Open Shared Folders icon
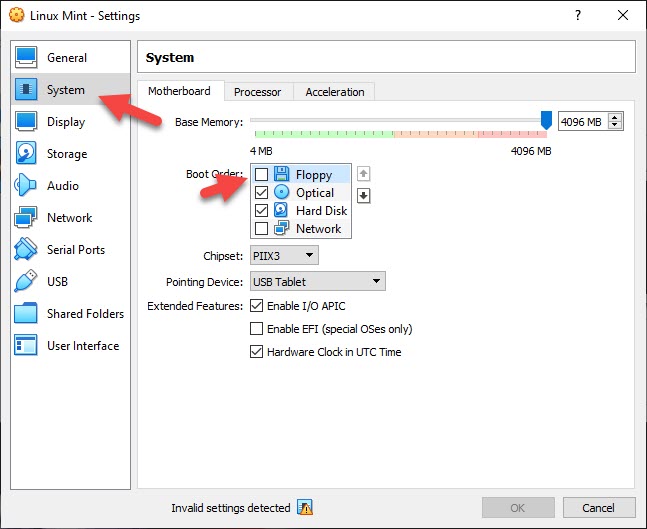This screenshot has height=529, width=647. (27, 314)
